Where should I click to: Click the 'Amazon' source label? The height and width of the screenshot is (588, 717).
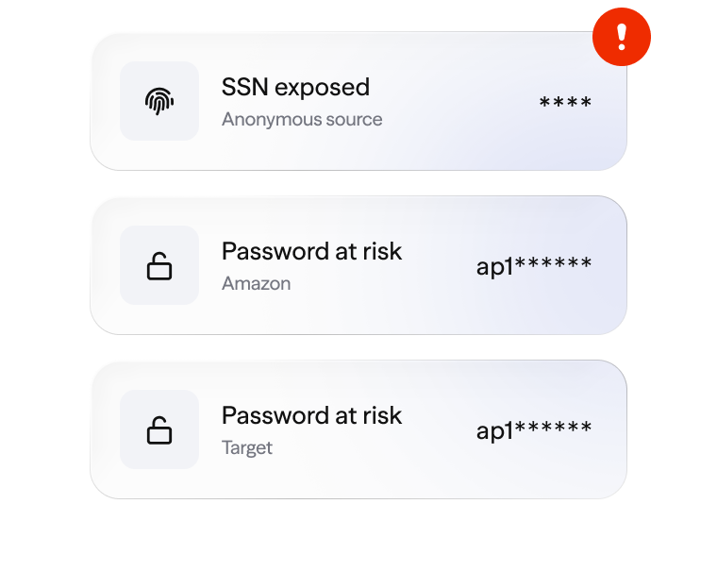[x=256, y=284]
